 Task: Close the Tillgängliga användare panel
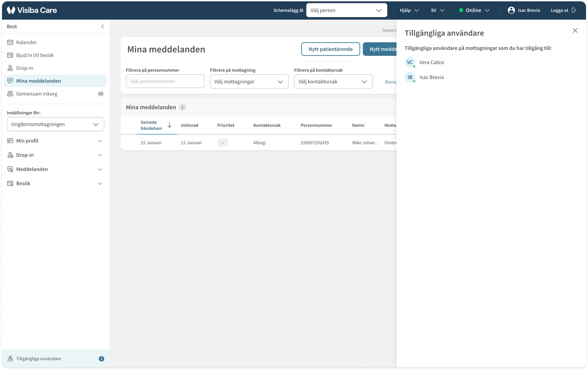point(575,30)
